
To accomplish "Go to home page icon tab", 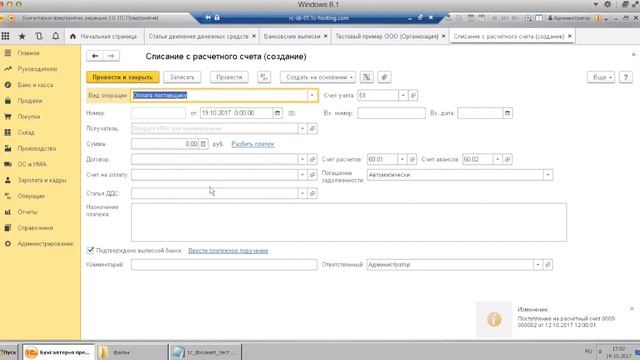I will [x=73, y=36].
